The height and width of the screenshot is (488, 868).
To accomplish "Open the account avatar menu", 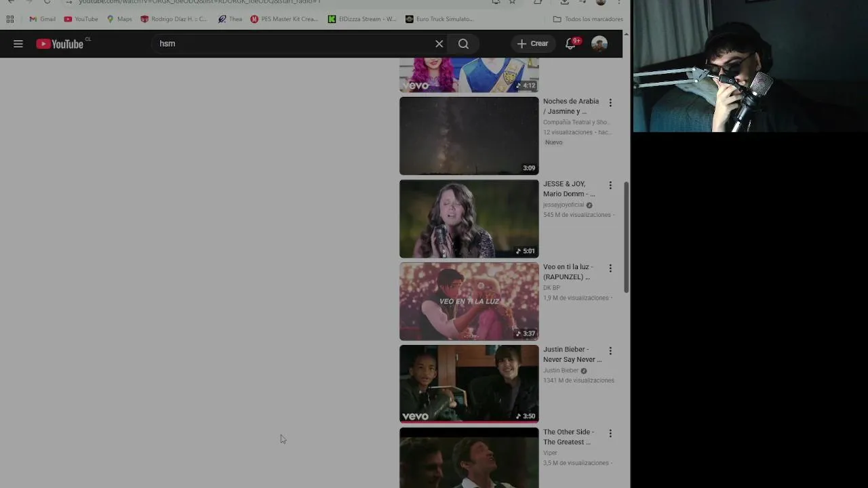I will click(x=599, y=43).
